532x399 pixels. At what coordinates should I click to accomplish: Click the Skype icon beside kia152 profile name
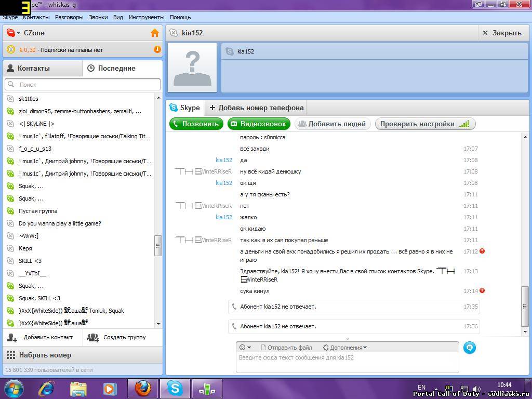[x=230, y=51]
